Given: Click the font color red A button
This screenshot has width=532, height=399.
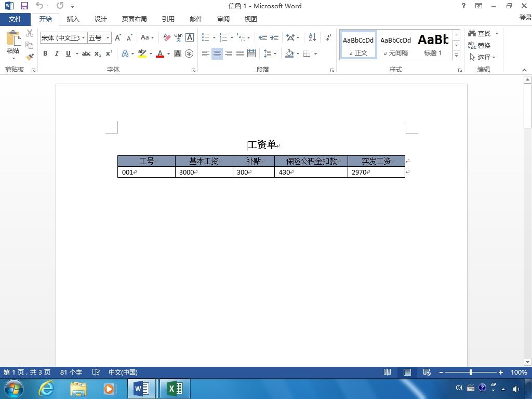Looking at the screenshot, I should coord(160,54).
